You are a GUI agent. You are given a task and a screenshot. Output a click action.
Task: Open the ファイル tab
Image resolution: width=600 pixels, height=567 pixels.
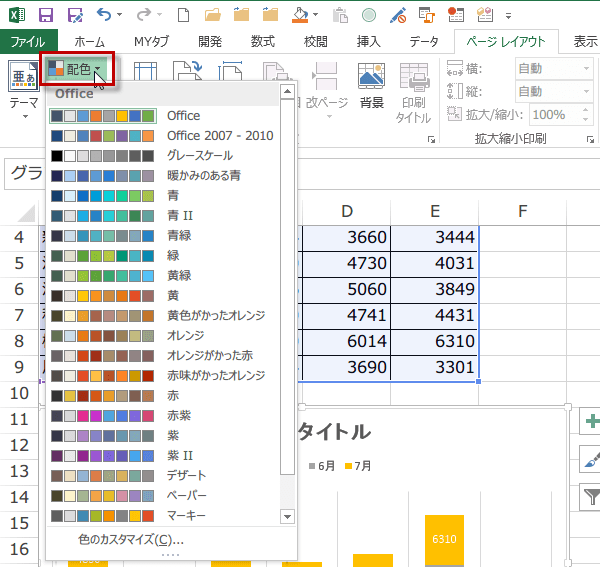pyautogui.click(x=28, y=41)
